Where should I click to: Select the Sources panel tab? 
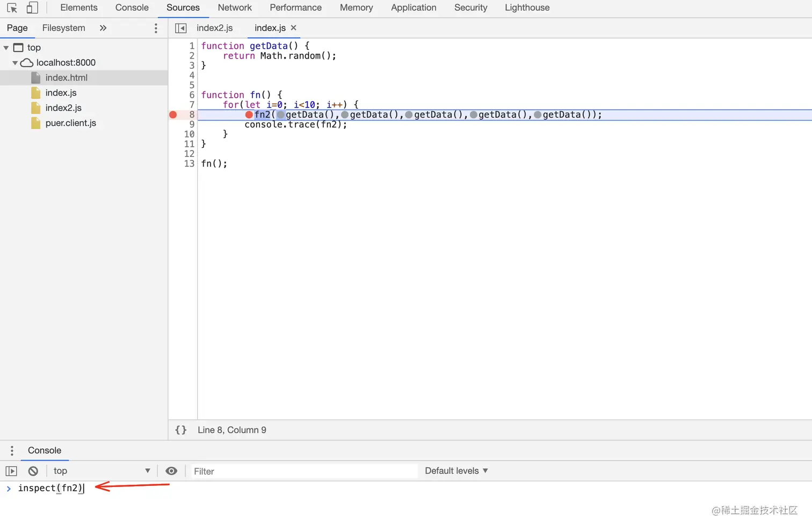coord(183,8)
